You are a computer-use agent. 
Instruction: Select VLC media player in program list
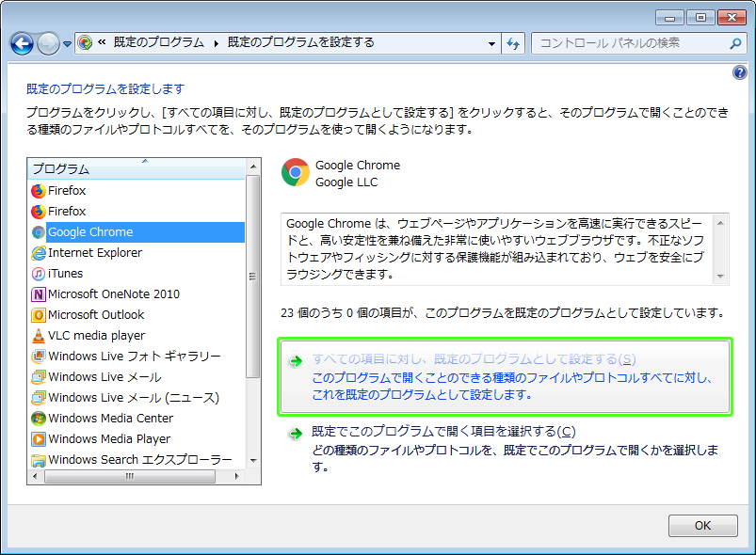pos(137,336)
